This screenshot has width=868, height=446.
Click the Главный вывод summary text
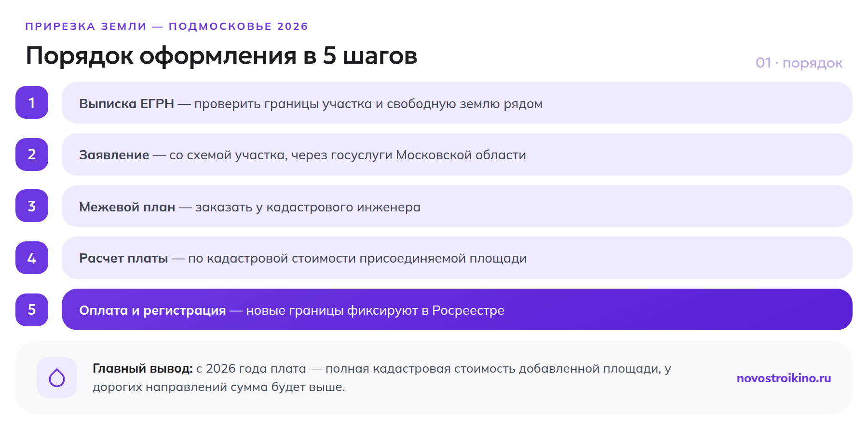pyautogui.click(x=381, y=377)
